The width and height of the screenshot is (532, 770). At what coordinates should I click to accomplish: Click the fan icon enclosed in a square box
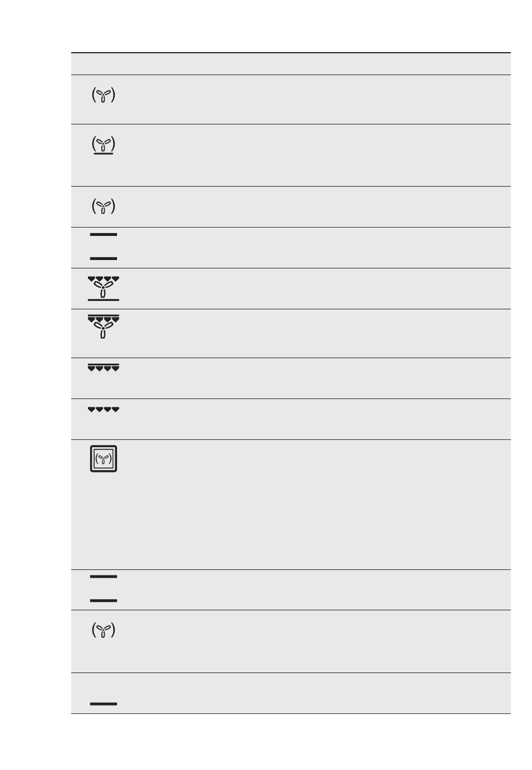pyautogui.click(x=104, y=459)
